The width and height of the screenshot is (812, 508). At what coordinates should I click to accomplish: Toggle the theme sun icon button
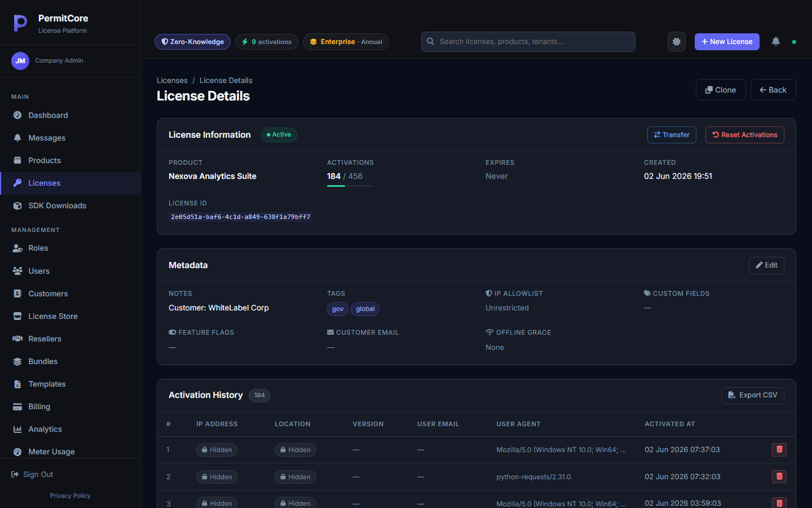point(677,42)
